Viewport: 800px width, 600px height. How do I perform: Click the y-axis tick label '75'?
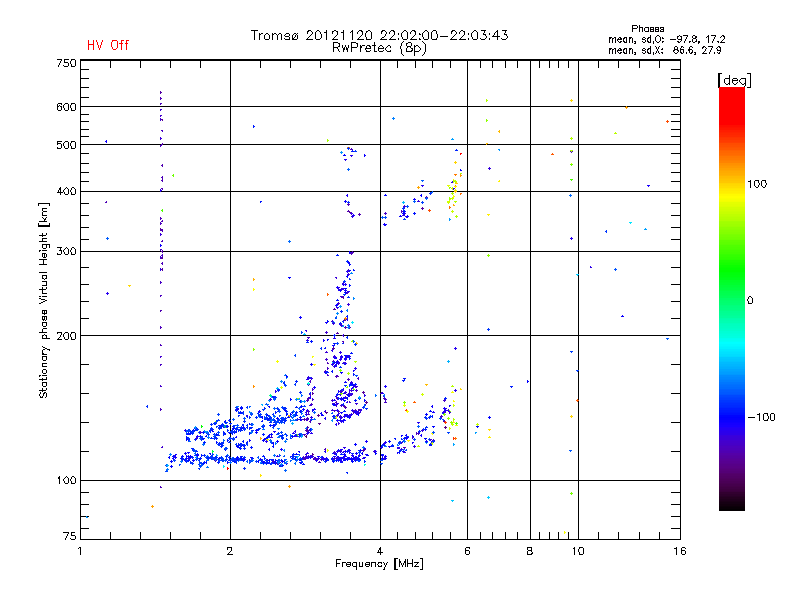70,536
